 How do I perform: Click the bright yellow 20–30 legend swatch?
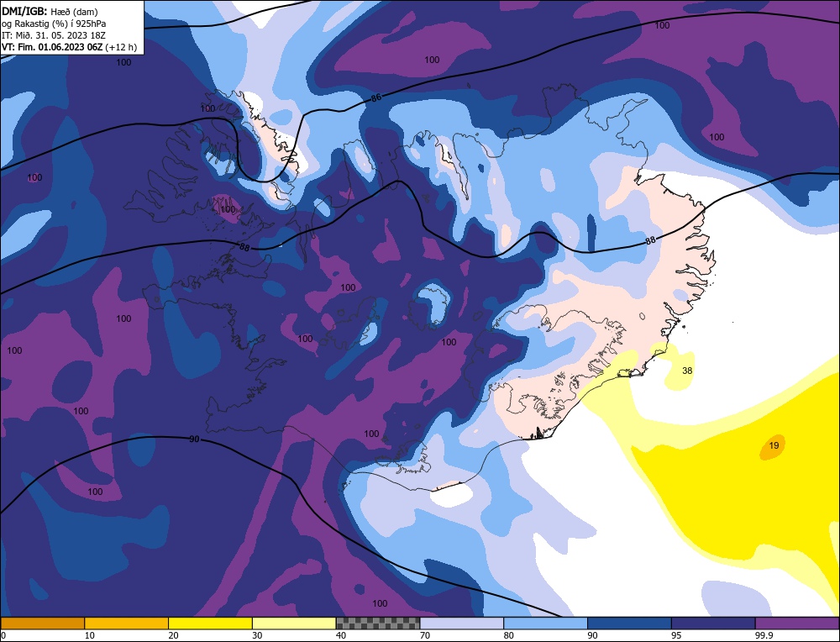click(211, 624)
